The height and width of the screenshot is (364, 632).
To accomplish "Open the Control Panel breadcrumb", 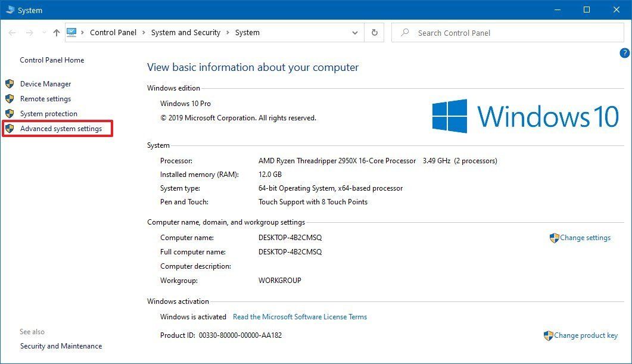I will 113,33.
